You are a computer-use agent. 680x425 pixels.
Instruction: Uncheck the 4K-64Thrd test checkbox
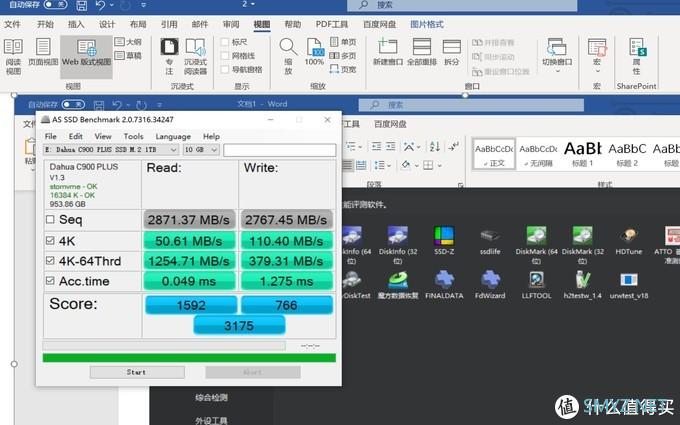coord(50,261)
